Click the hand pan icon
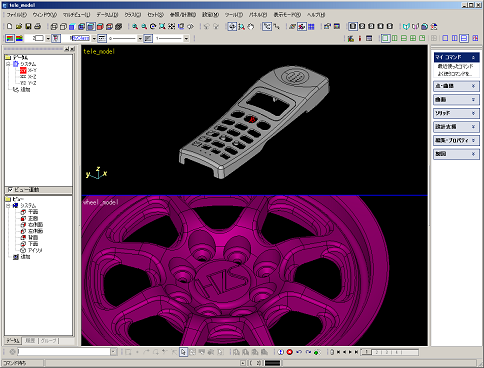This screenshot has width=484, height=368. [251, 26]
